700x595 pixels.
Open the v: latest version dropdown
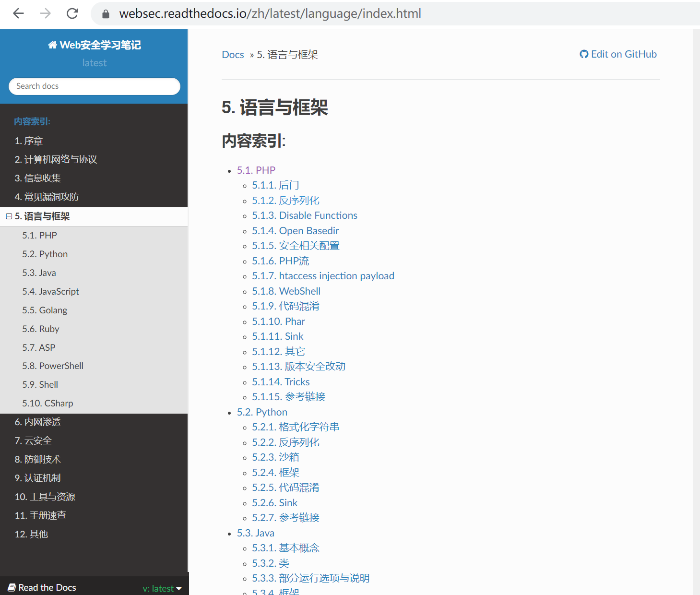[162, 588]
